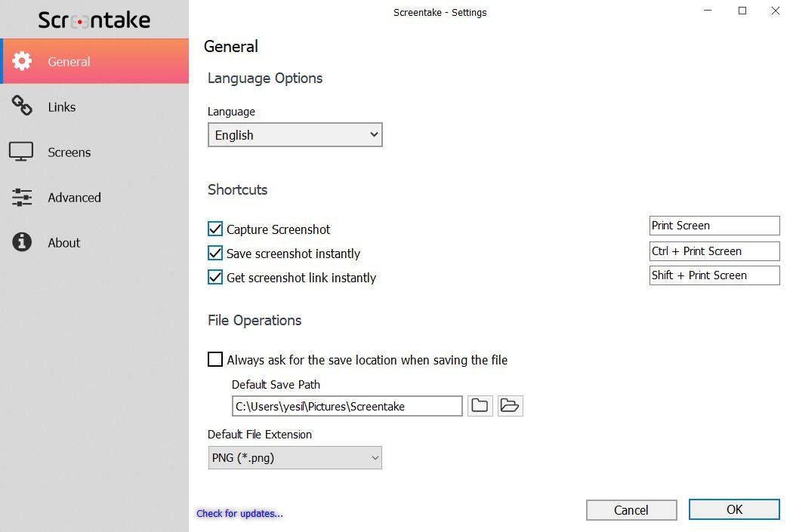Image resolution: width=793 pixels, height=532 pixels.
Task: Click the Screentake logo
Action: (94, 20)
